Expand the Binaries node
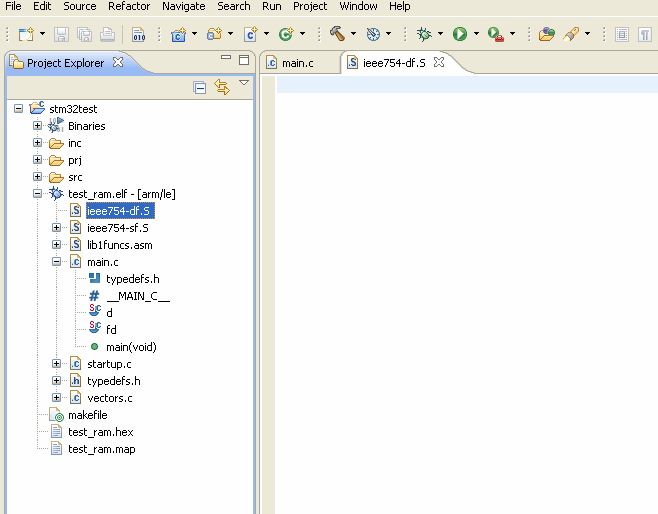658x514 pixels. (37, 125)
